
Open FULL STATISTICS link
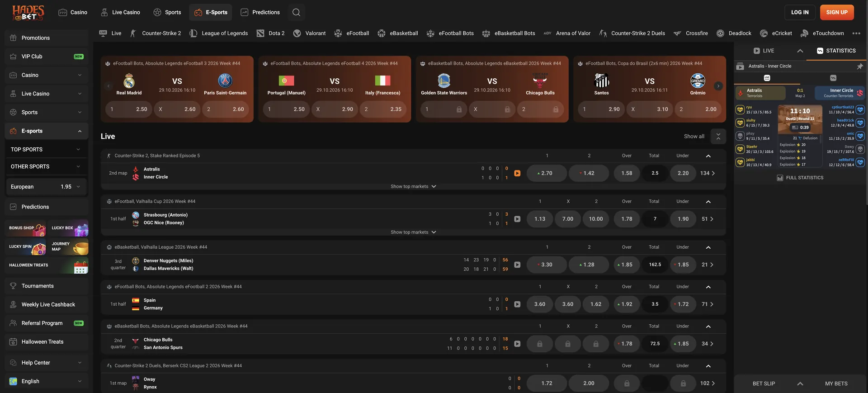(x=800, y=178)
